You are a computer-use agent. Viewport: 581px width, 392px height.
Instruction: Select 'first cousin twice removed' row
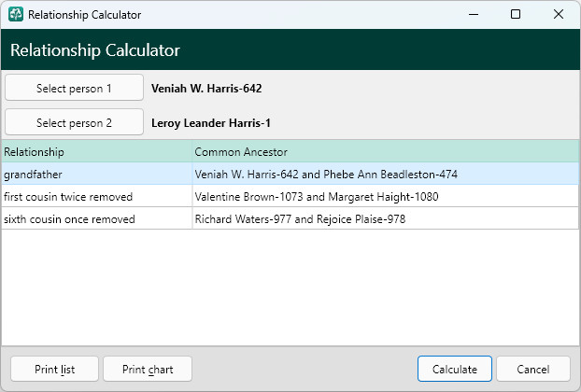(x=290, y=196)
